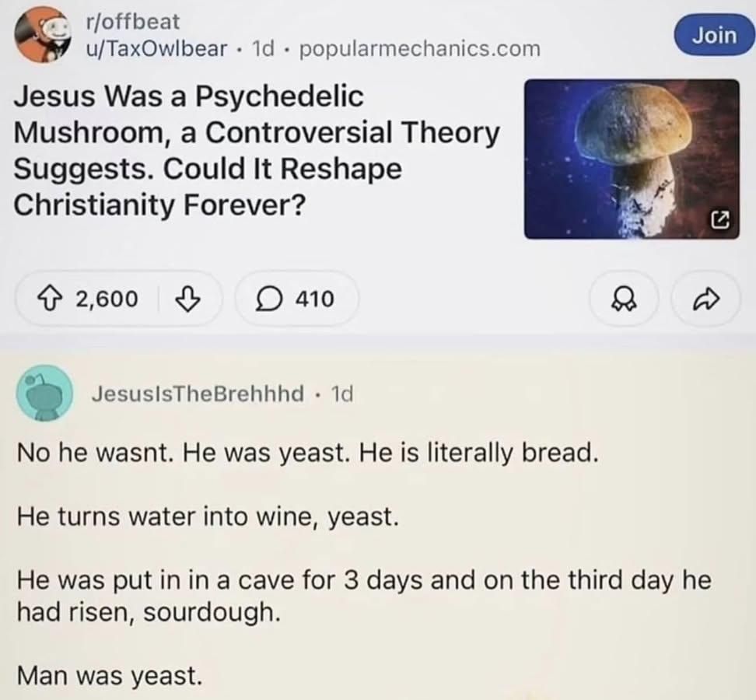Click the 'Man was yeast.' line
The image size is (756, 700).
click(109, 675)
